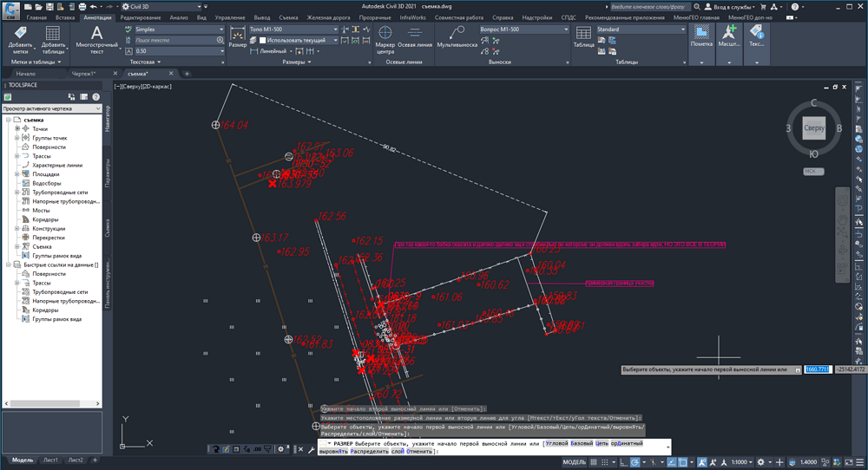Toggle annotation objects visibility in status bar

coord(702,461)
